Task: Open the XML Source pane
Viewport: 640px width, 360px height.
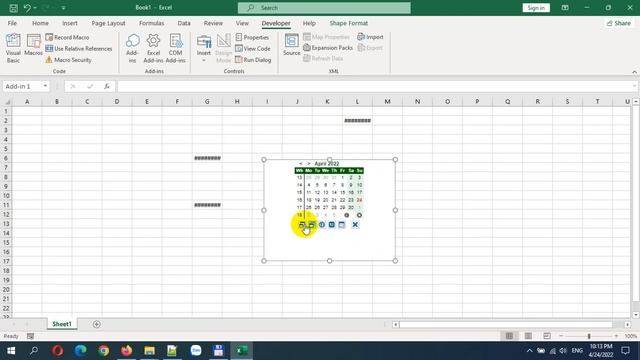Action: pyautogui.click(x=291, y=45)
